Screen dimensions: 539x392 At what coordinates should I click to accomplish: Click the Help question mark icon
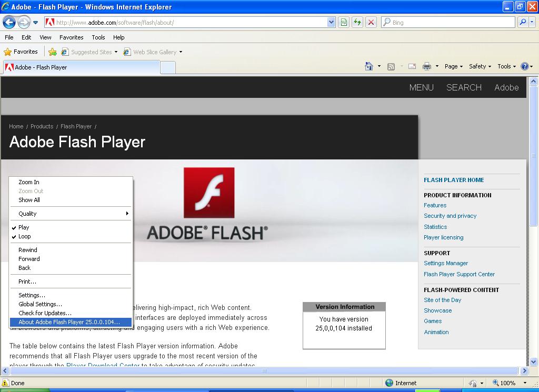tap(525, 66)
